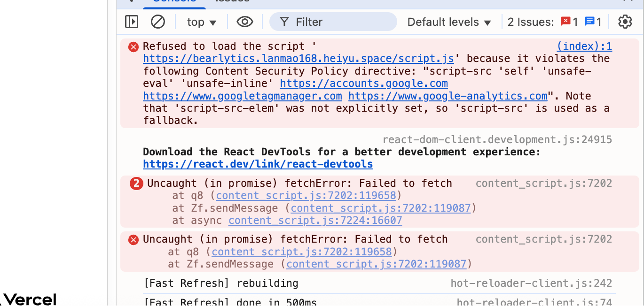Click the red error issues count badge
Viewport: 644px width, 306px height.
click(570, 22)
